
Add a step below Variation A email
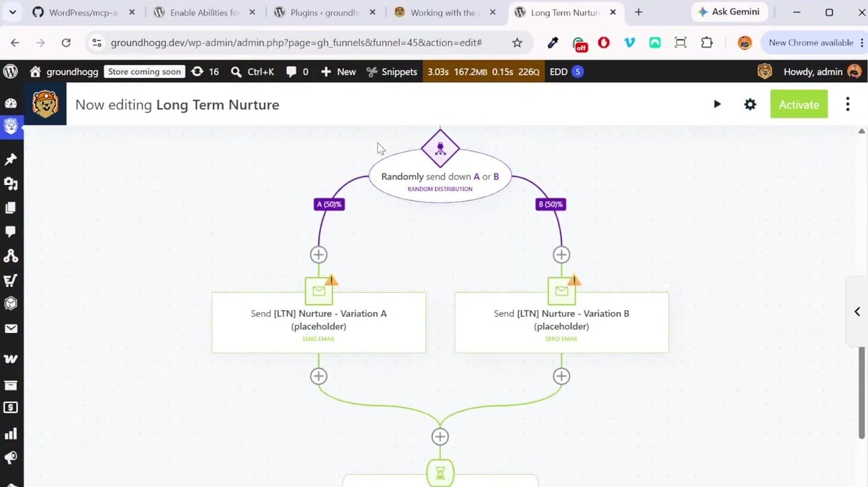click(x=318, y=376)
